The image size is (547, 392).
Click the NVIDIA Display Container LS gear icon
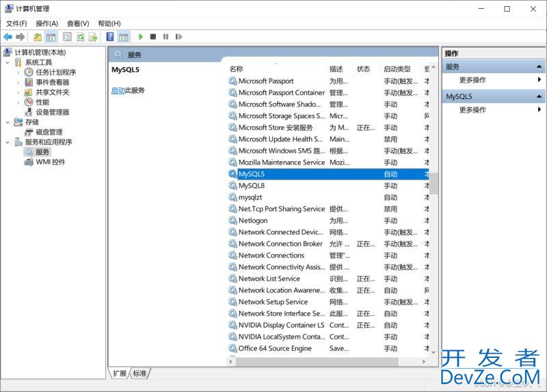pyautogui.click(x=232, y=325)
